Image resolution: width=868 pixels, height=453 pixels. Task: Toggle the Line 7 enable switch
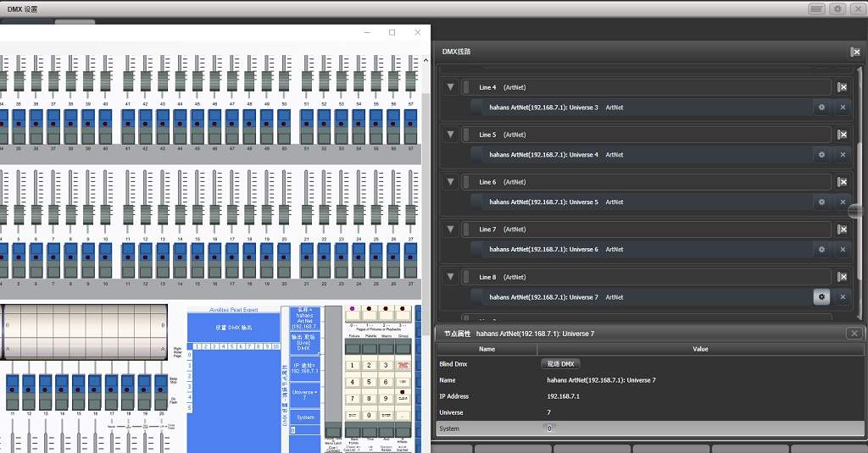click(x=466, y=229)
